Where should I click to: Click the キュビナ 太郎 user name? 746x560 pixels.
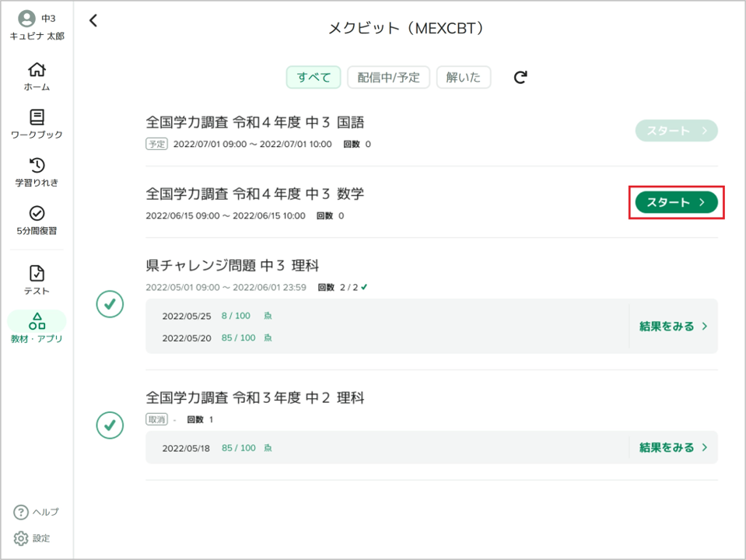(37, 36)
